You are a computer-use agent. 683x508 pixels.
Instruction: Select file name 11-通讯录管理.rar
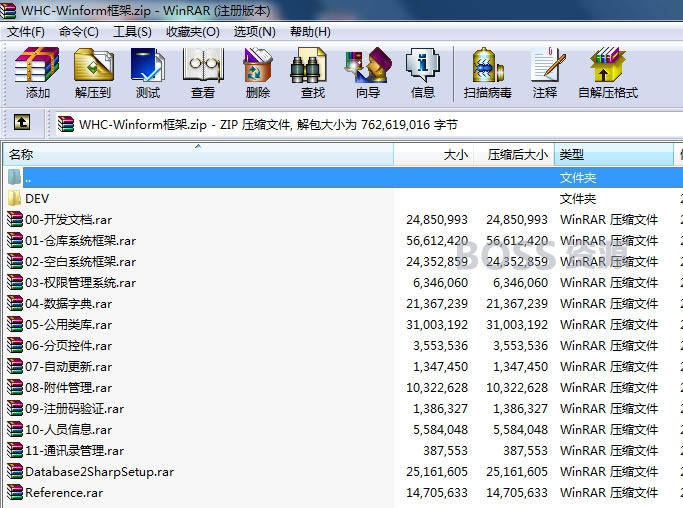(x=74, y=450)
